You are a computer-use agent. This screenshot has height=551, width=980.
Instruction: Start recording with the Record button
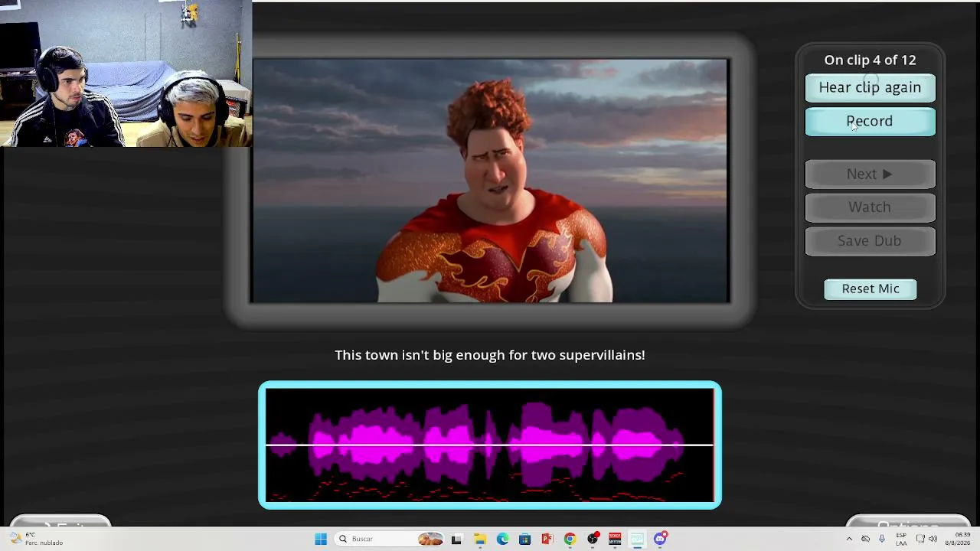(870, 121)
